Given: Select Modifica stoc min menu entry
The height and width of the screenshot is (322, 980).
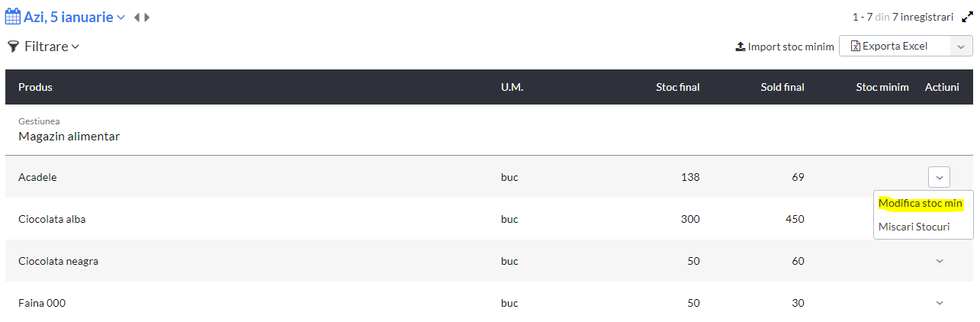Looking at the screenshot, I should click(x=921, y=203).
